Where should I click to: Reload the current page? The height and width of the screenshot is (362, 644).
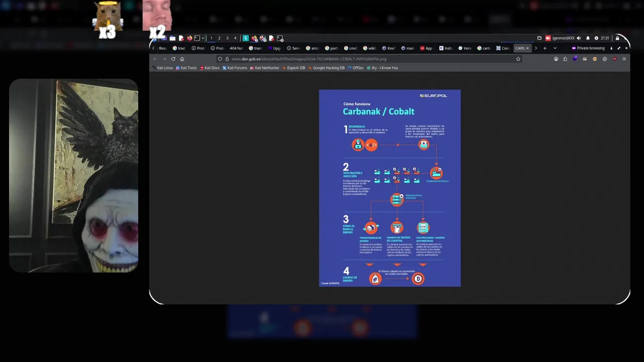(x=173, y=59)
